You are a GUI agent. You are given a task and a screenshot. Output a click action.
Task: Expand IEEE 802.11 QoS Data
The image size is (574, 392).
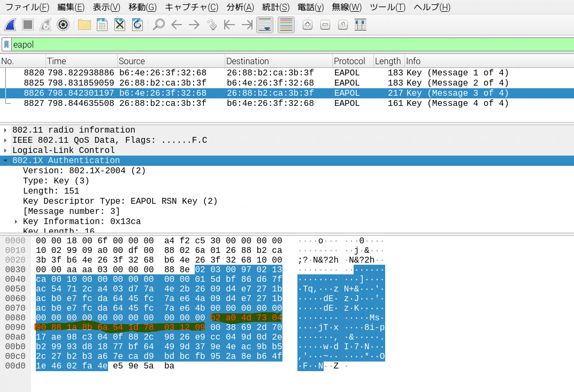pos(5,140)
